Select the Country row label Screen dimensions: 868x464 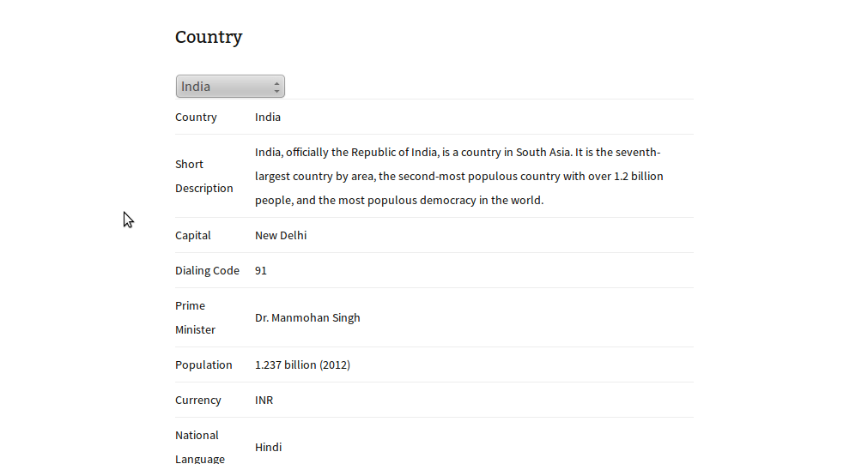pyautogui.click(x=196, y=118)
